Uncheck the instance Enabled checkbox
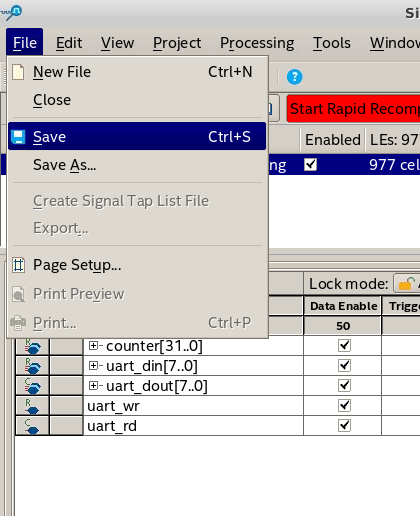The height and width of the screenshot is (516, 420). 310,165
